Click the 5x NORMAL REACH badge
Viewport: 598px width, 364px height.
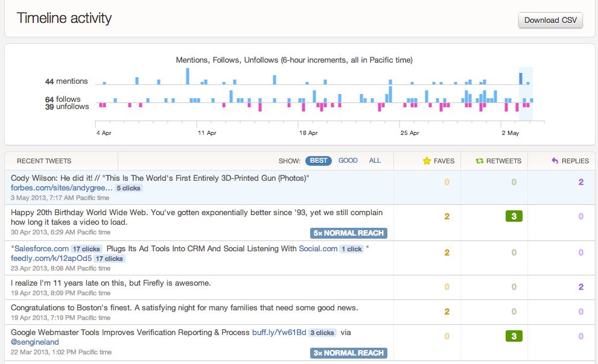(349, 233)
